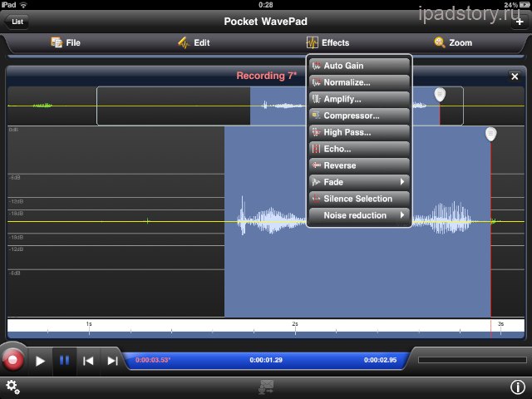Image resolution: width=532 pixels, height=399 pixels.
Task: Click the Reverse arrow icon
Action: pos(316,165)
